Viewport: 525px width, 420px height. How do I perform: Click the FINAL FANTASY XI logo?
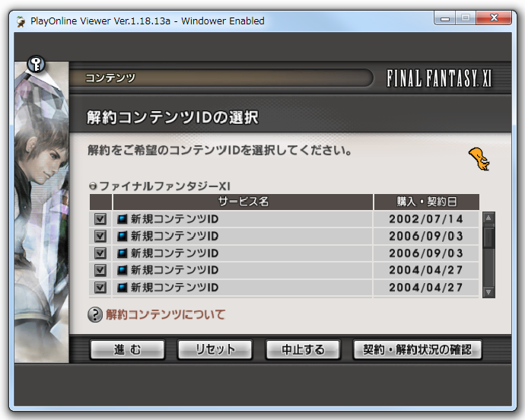point(439,78)
